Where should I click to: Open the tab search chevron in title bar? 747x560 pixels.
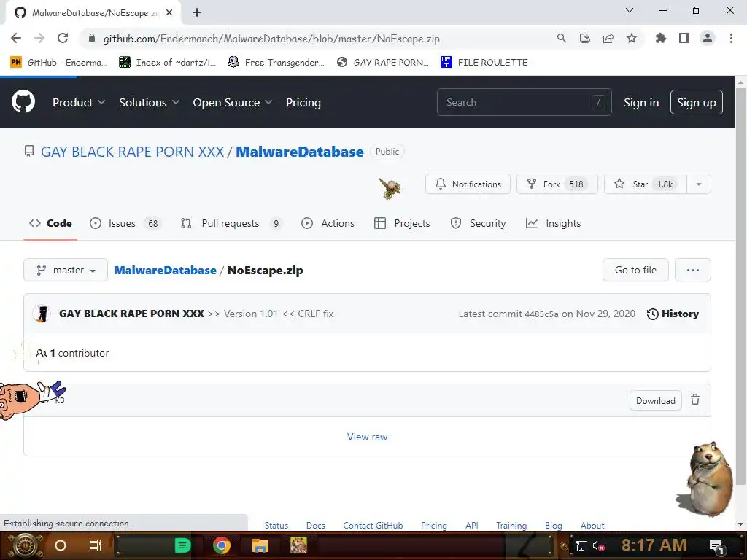click(x=630, y=10)
